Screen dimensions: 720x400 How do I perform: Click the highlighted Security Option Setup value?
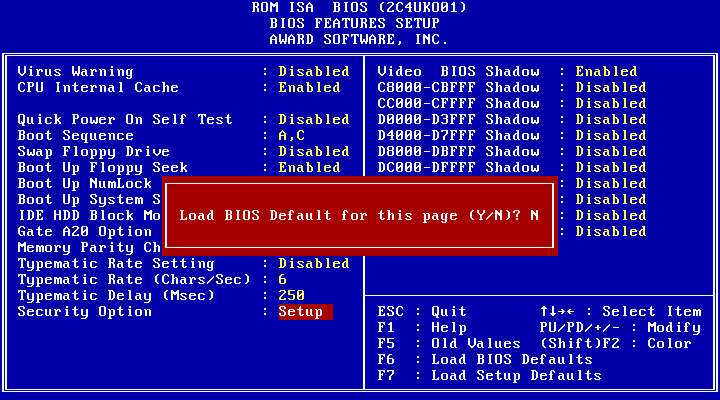[x=305, y=312]
